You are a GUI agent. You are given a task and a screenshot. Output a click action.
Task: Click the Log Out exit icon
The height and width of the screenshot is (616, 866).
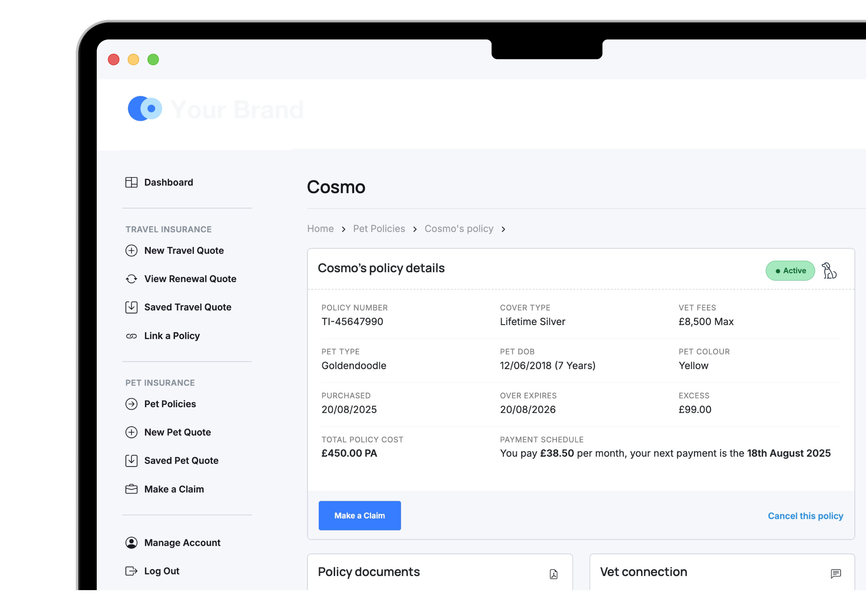(x=131, y=571)
